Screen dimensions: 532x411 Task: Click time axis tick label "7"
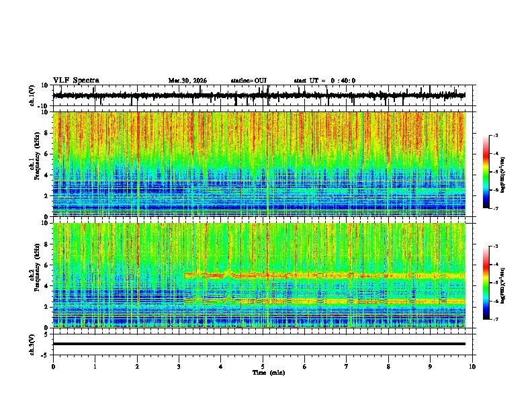click(347, 367)
